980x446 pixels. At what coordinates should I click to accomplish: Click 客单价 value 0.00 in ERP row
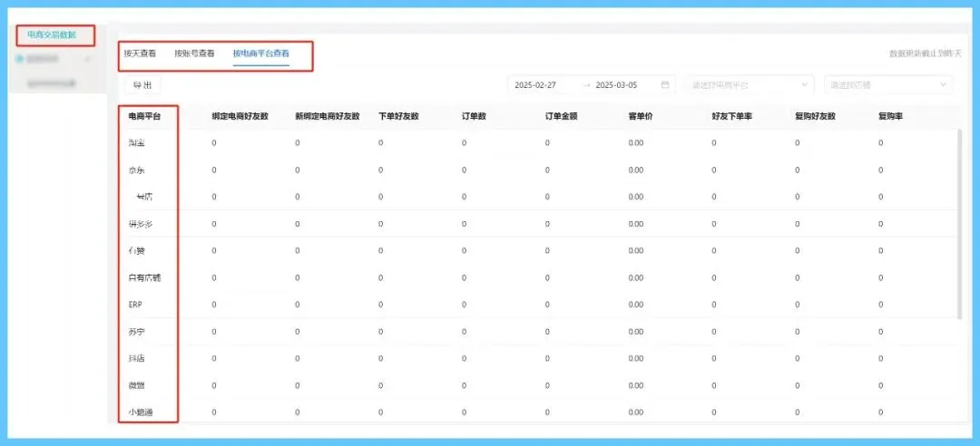636,305
